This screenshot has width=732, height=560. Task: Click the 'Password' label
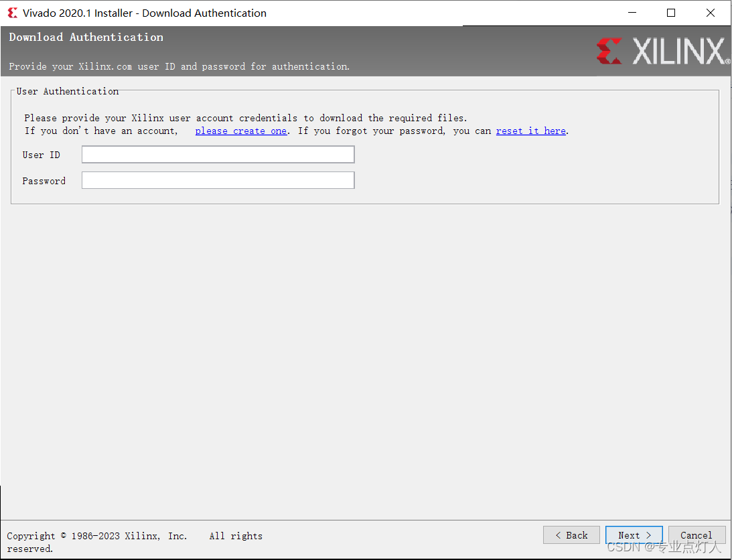click(x=44, y=181)
